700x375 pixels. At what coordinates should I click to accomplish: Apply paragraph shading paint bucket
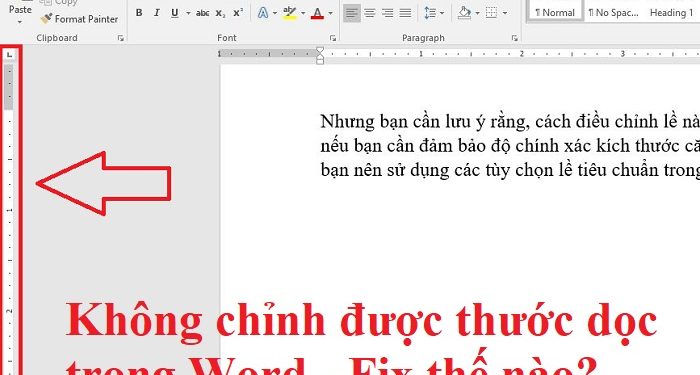(464, 13)
